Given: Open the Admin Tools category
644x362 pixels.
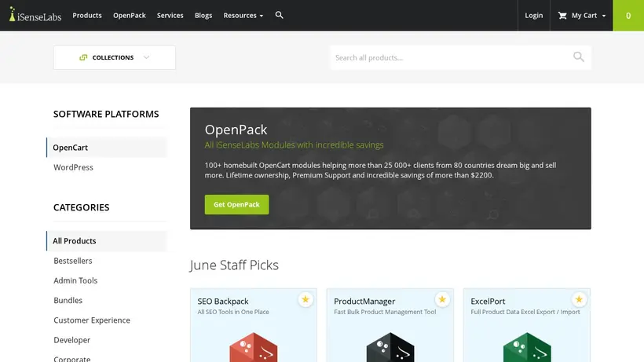Looking at the screenshot, I should (x=75, y=280).
